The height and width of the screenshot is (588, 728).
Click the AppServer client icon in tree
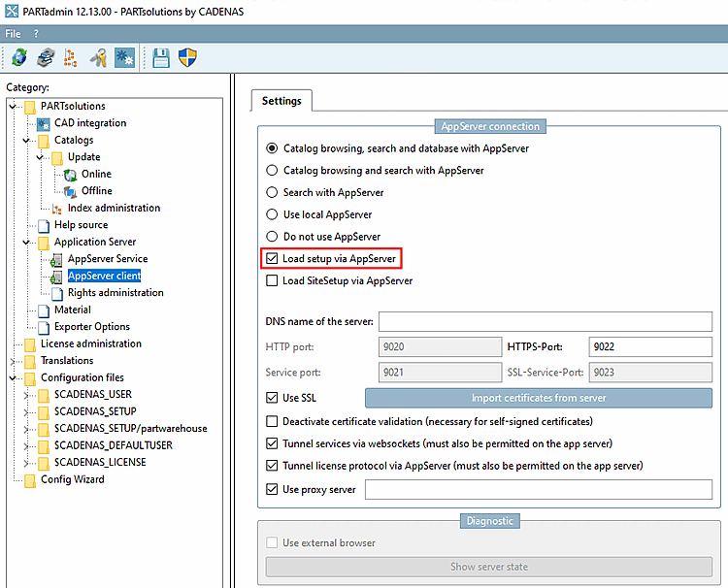(56, 277)
